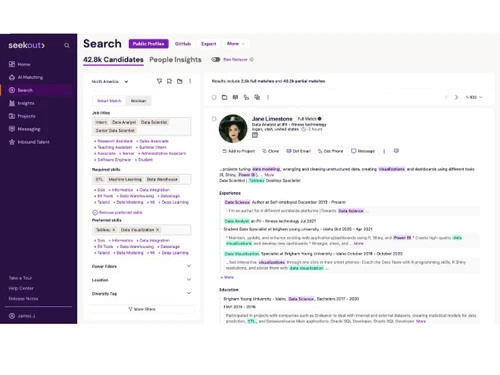
Task: Open the North America region dropdown
Action: (110, 82)
